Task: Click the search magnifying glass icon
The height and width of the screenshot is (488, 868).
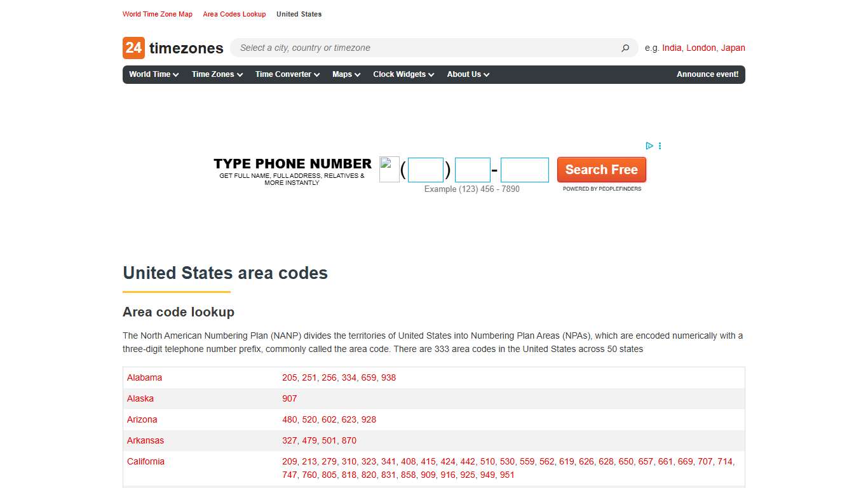Action: (x=625, y=48)
